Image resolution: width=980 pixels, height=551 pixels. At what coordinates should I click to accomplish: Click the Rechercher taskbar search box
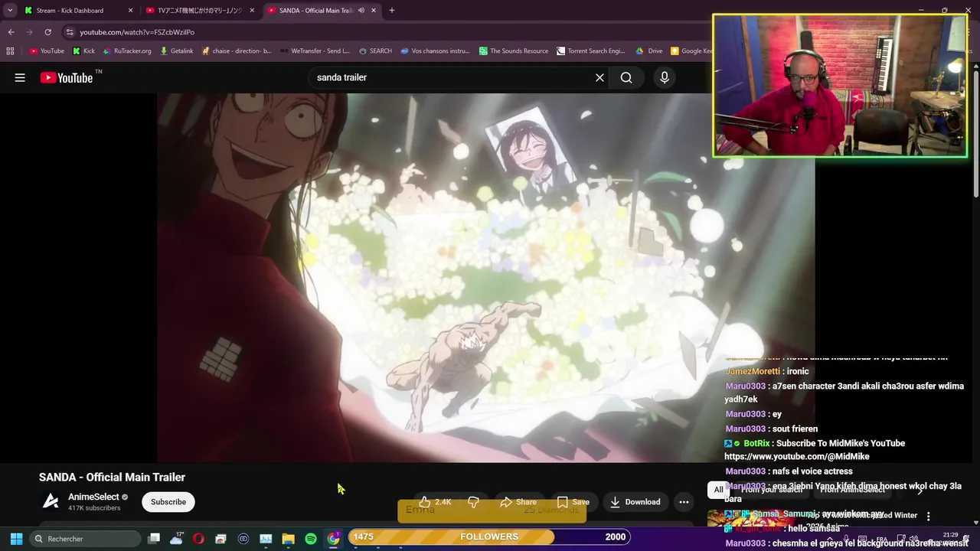[84, 539]
